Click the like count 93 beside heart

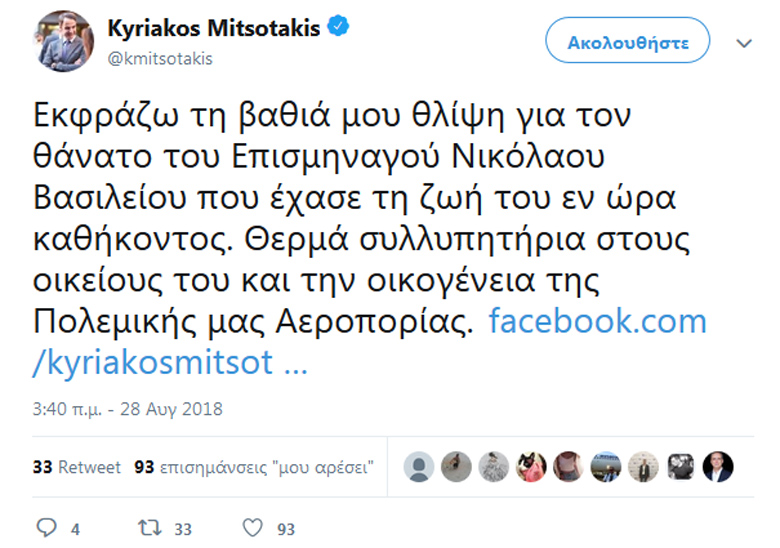pyautogui.click(x=286, y=529)
